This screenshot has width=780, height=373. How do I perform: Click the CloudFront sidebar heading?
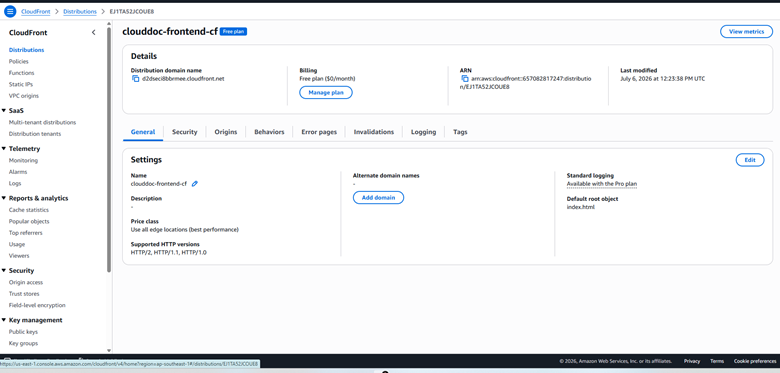pos(28,33)
